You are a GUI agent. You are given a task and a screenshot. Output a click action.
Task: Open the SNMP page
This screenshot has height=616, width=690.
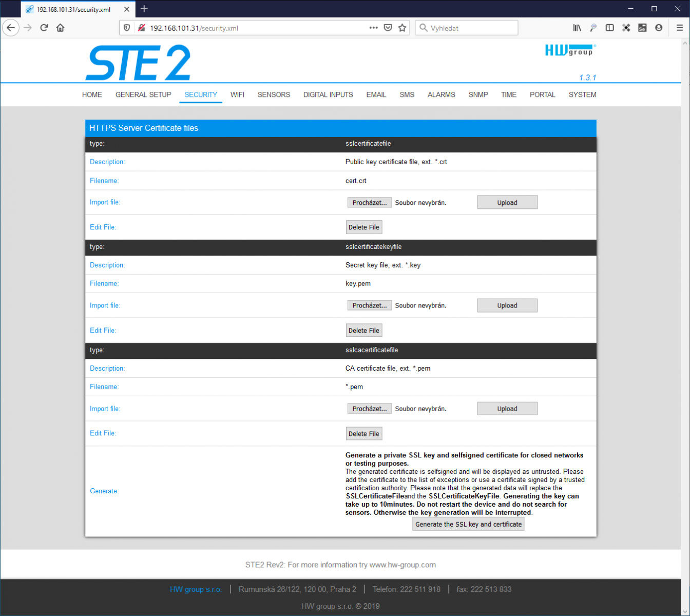click(478, 94)
